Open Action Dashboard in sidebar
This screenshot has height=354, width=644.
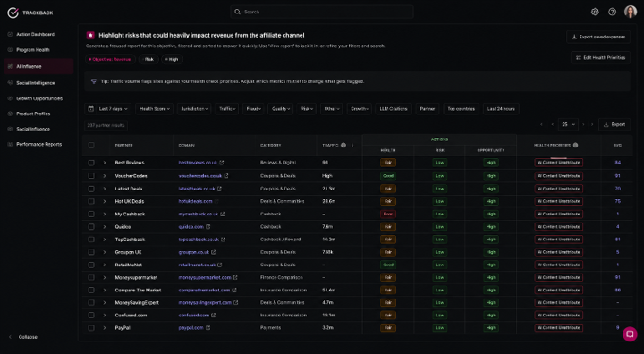tap(38, 35)
